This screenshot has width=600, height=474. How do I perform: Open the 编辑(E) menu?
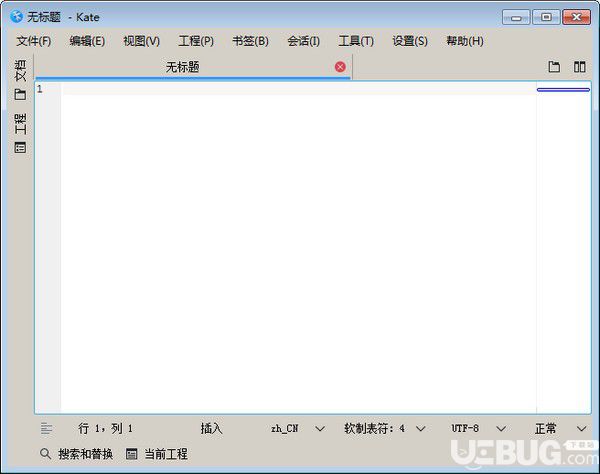tap(87, 41)
